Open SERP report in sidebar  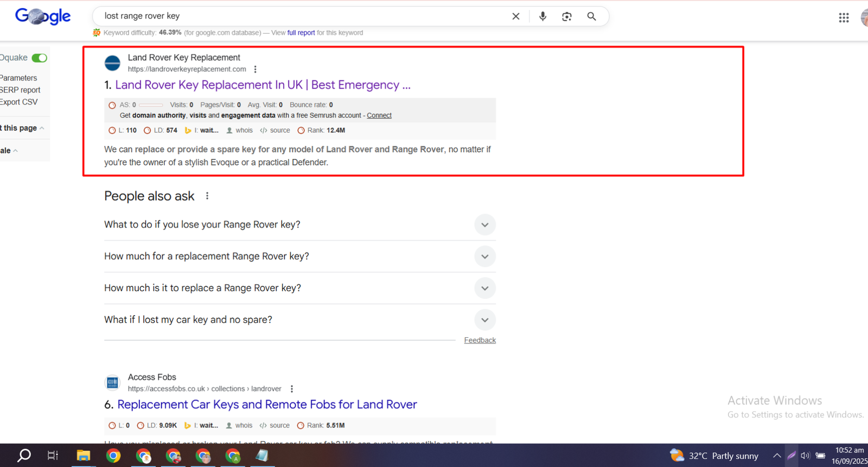(21, 90)
